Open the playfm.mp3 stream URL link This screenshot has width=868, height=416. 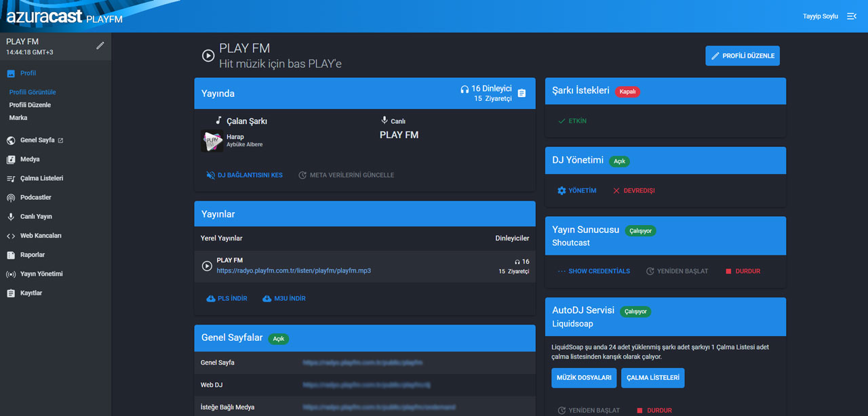point(294,270)
